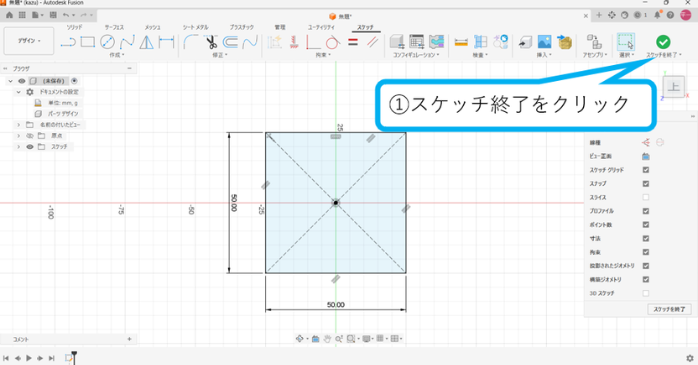Click the Look At icon in palette

pyautogui.click(x=645, y=156)
